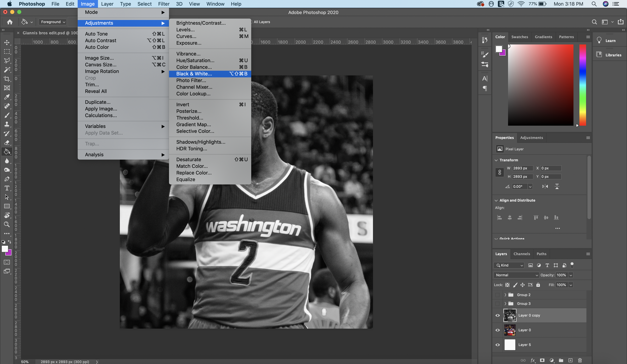Click the Layer 0 thumbnail
Viewport: 627px width, 364px height.
click(x=510, y=330)
